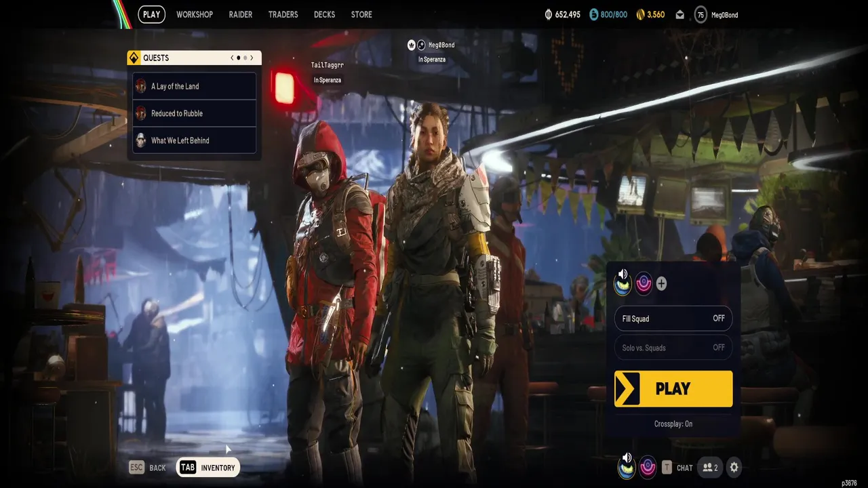Start match with the yellow PLAY button
Viewport: 868px width, 488px height.
673,389
